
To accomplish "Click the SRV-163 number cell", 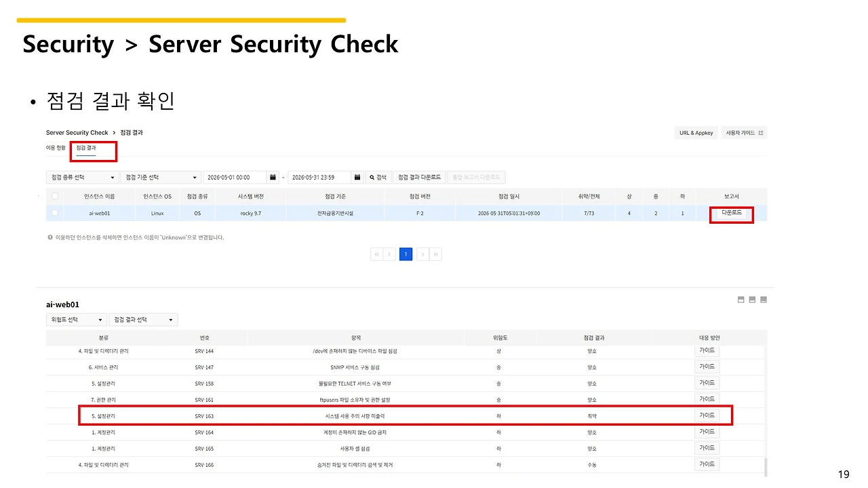I will pyautogui.click(x=203, y=415).
